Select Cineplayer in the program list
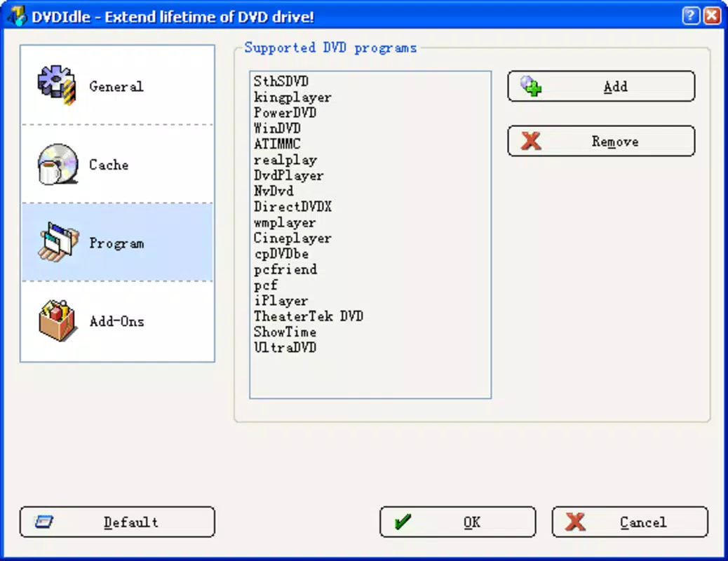This screenshot has height=561, width=728. [x=292, y=238]
